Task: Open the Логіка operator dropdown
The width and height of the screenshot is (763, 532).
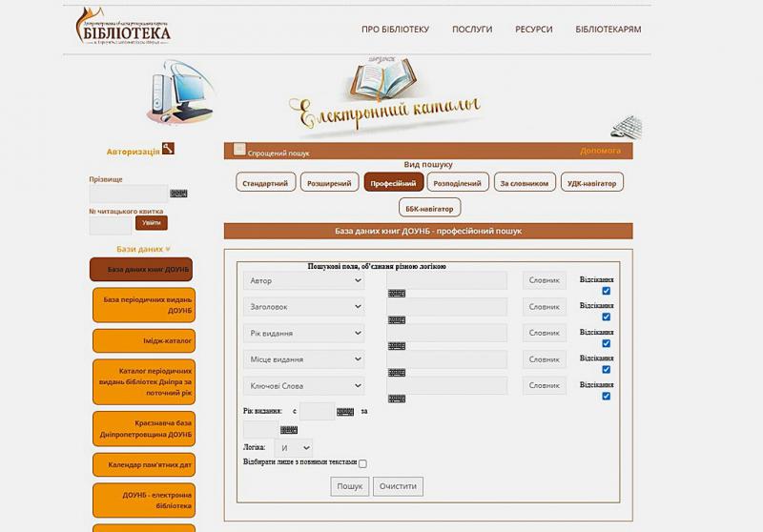Action: coord(294,446)
